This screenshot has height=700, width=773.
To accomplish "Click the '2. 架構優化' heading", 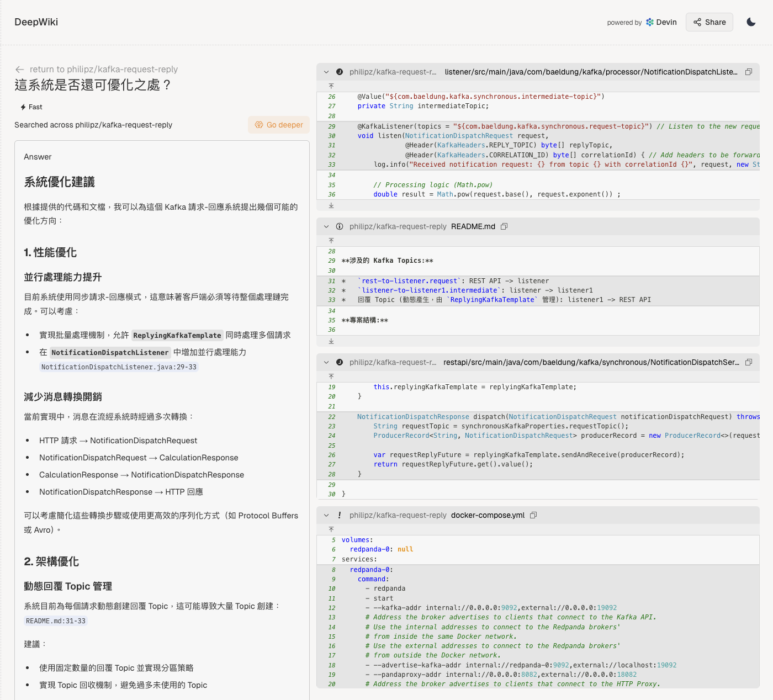I will pos(51,561).
